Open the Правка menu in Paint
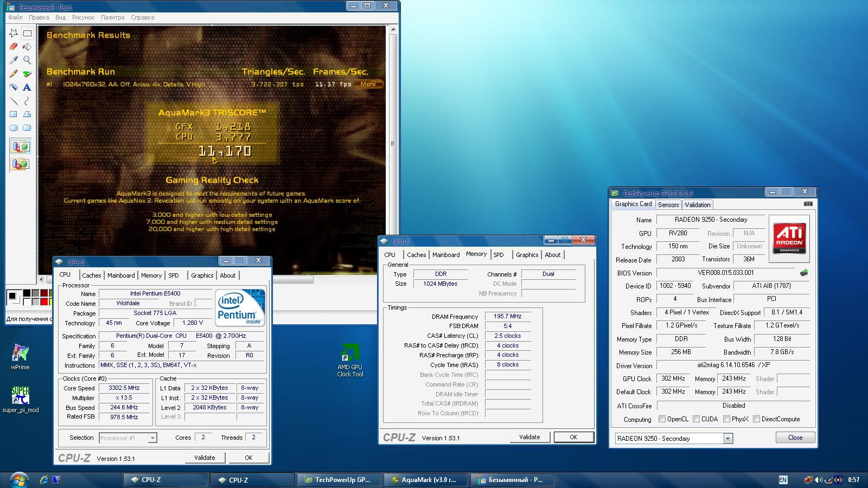 tap(39, 17)
